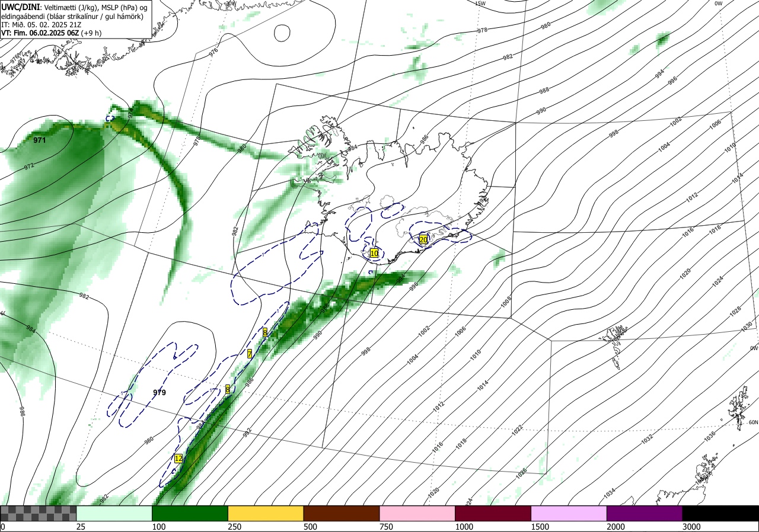Image resolution: width=759 pixels, height=532 pixels.
Task: Click the brown 500–750 legend swatch
Action: [x=342, y=513]
